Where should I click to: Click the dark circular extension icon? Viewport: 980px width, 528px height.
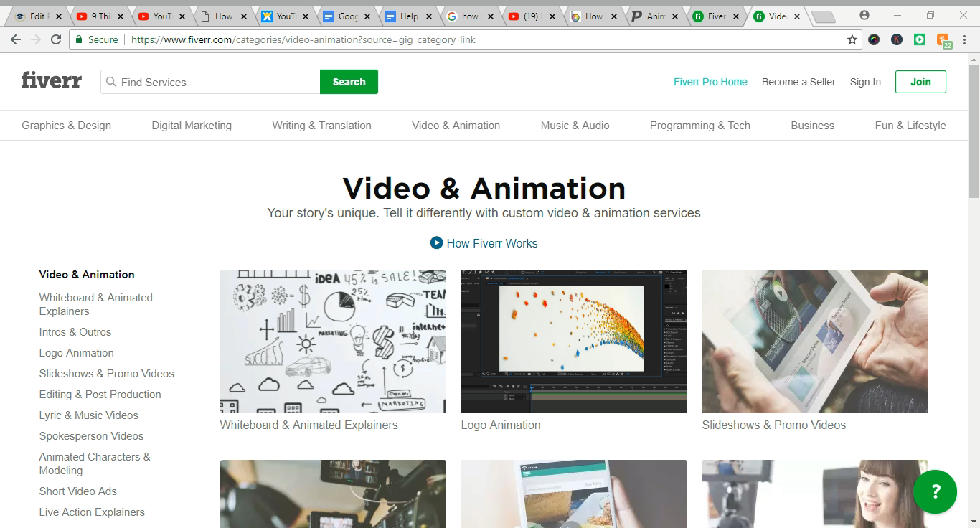874,39
